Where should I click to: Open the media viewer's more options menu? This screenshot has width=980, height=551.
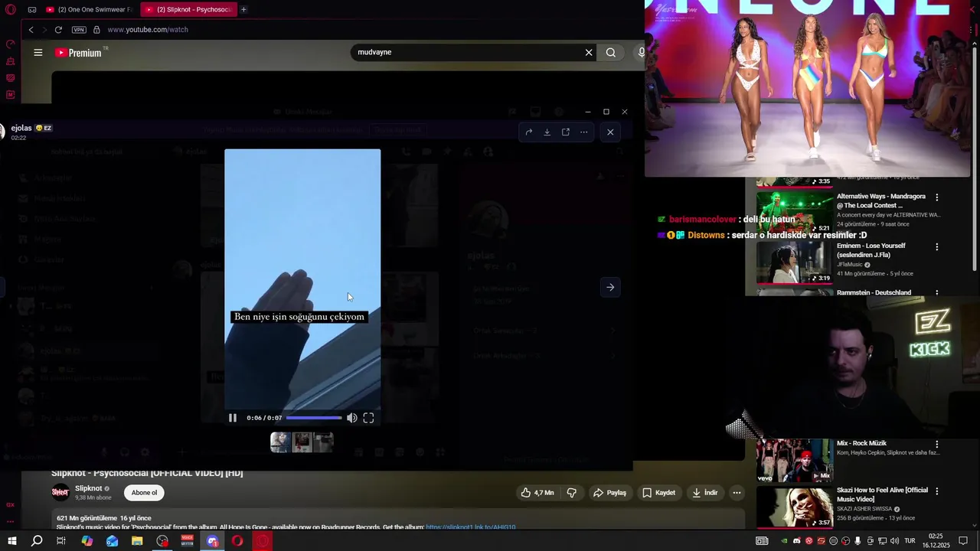(x=583, y=132)
